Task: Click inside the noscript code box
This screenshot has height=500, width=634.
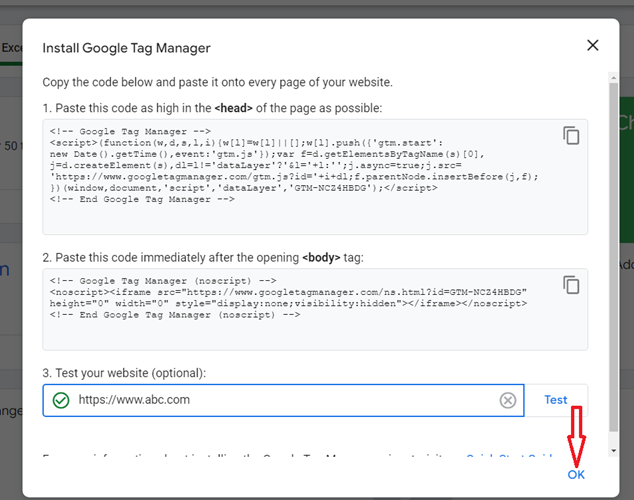Action: [315, 309]
